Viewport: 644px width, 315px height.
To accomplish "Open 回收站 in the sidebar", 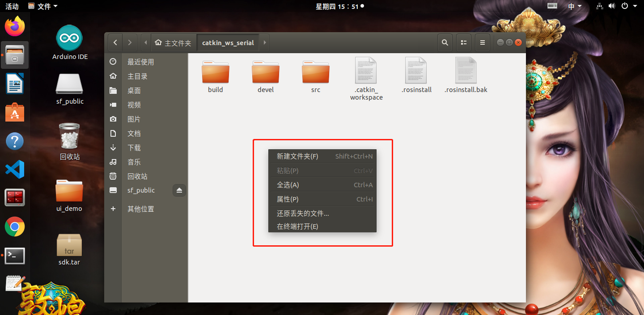I will (x=146, y=176).
